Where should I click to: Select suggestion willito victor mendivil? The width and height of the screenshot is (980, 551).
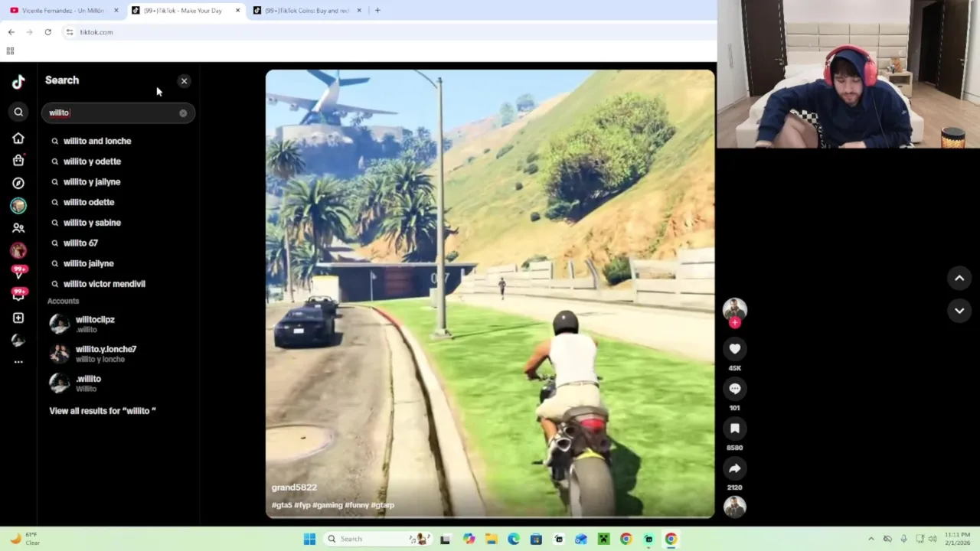[x=104, y=284]
